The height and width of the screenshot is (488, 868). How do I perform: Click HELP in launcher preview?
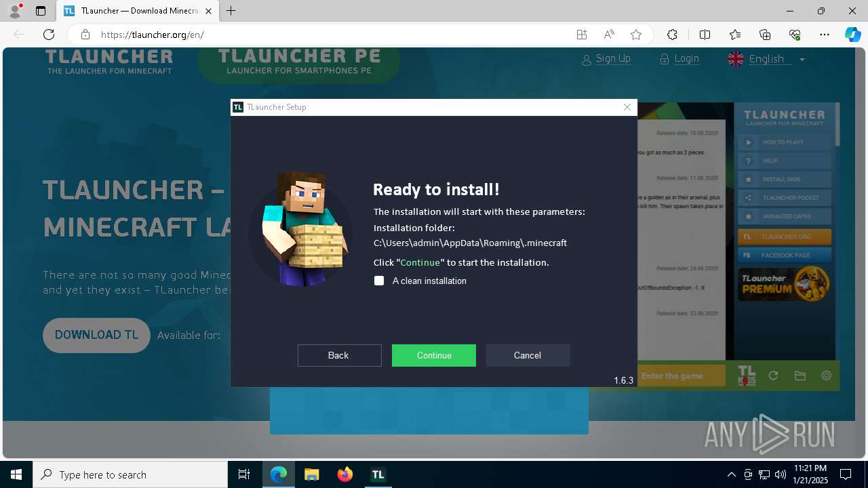(x=784, y=161)
